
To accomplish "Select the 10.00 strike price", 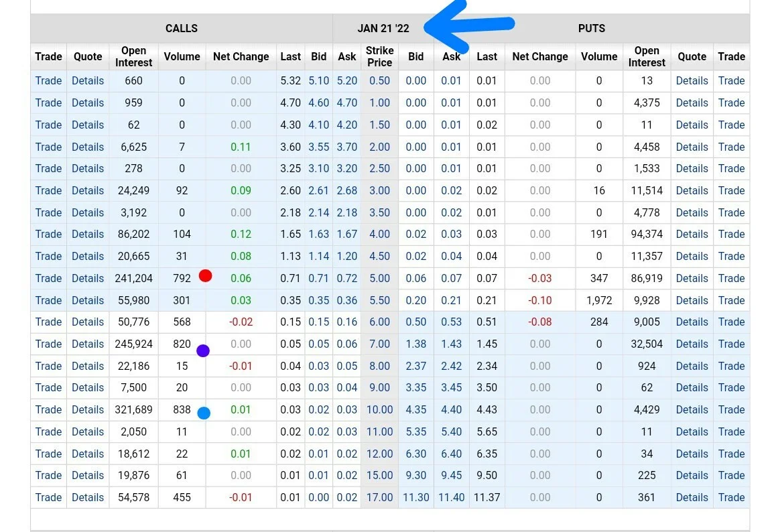I will [379, 410].
